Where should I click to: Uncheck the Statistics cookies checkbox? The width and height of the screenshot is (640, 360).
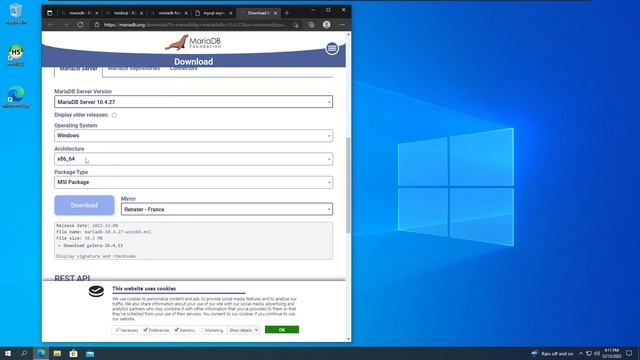pos(176,330)
